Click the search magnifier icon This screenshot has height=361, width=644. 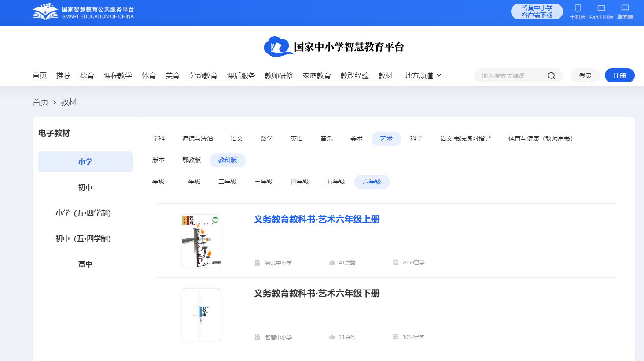pos(551,75)
